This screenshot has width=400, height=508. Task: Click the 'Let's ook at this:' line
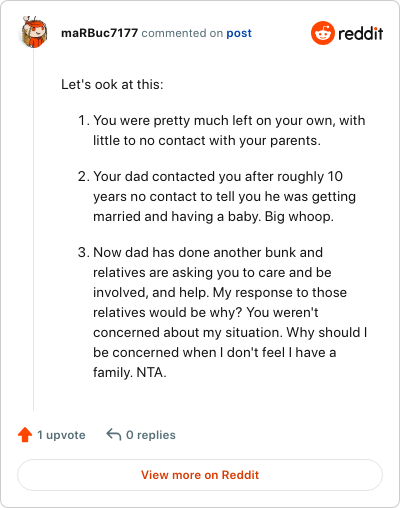(112, 84)
